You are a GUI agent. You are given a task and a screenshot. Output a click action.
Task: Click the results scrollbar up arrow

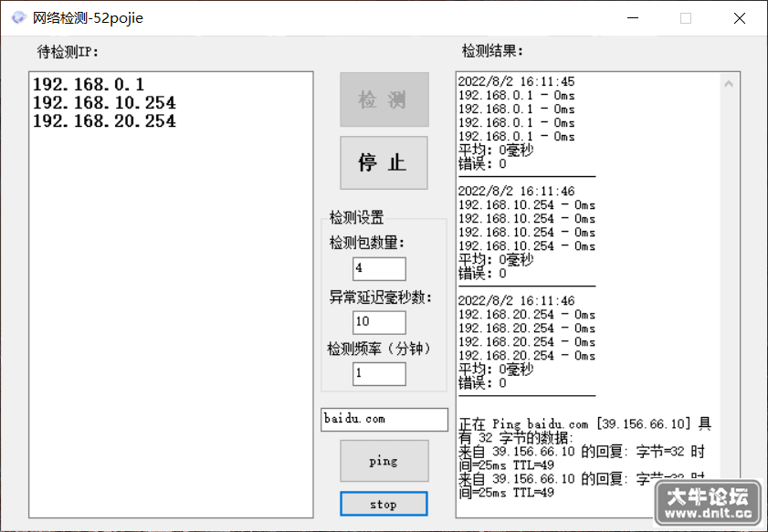pyautogui.click(x=729, y=84)
